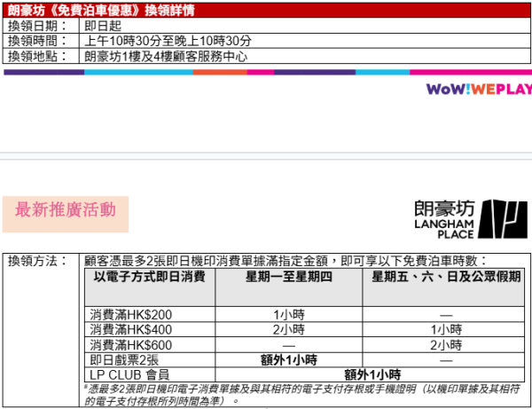Image resolution: width=532 pixels, height=409 pixels.
Task: Click the 1小時 cell in the HK$200 row
Action: pos(289,315)
